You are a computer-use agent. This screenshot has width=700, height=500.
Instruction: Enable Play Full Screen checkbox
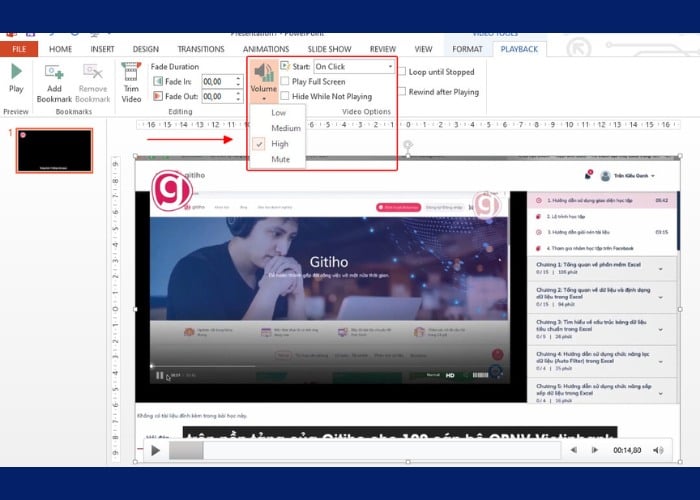coord(285,82)
